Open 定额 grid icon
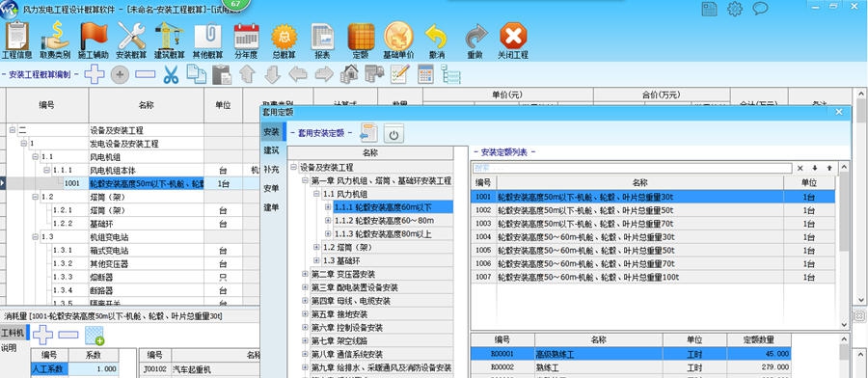The width and height of the screenshot is (868, 378). 361,40
